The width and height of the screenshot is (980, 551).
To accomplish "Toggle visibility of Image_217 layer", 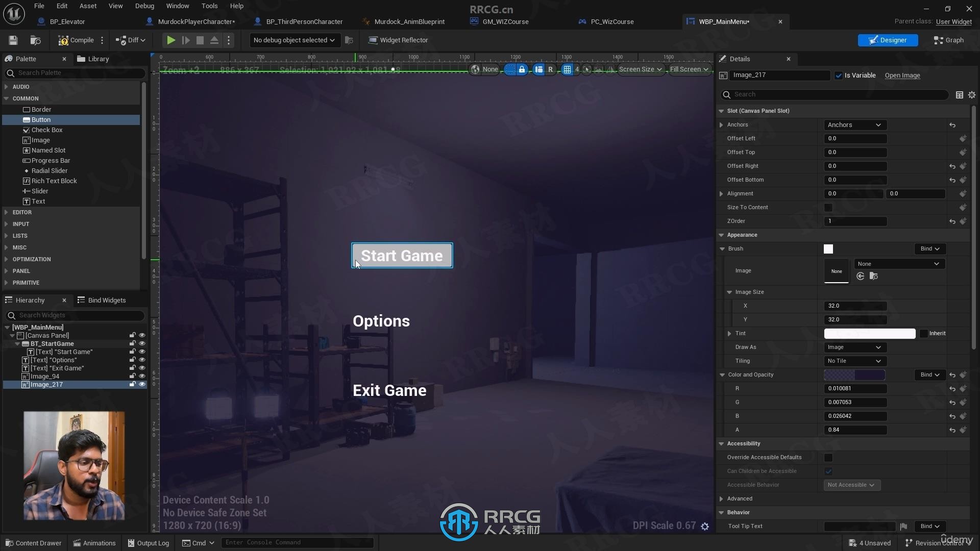I will (142, 384).
